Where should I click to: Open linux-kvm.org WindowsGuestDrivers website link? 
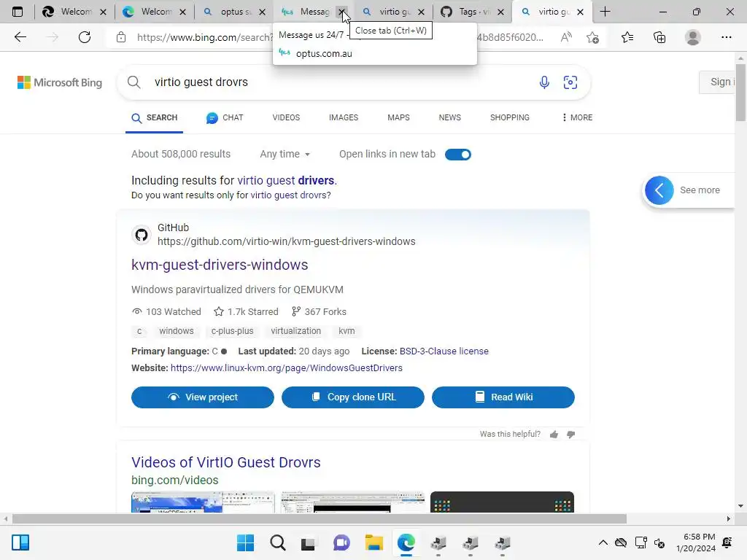pos(286,368)
